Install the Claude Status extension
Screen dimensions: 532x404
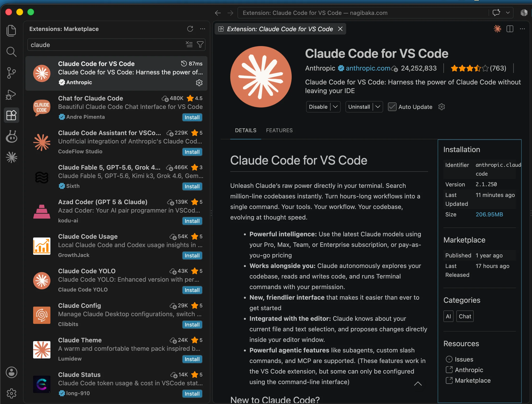point(192,394)
